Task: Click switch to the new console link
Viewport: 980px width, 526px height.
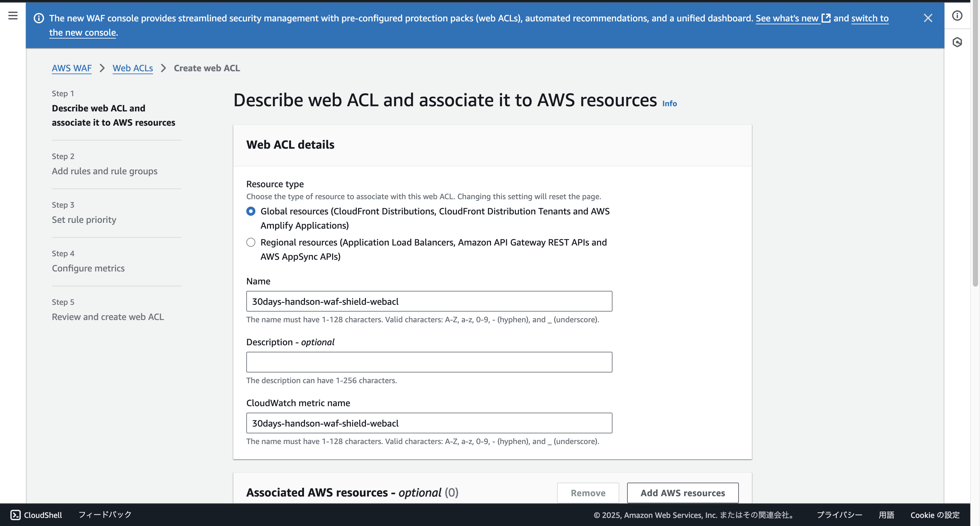Action: pos(870,18)
